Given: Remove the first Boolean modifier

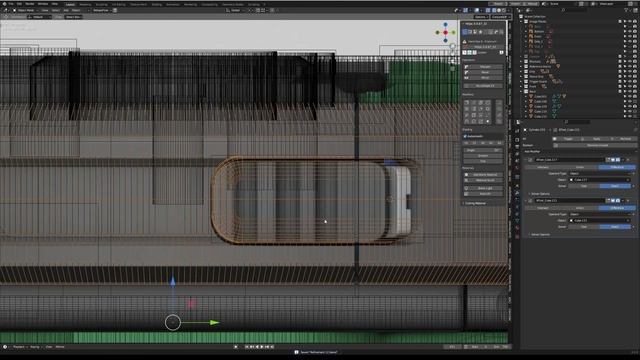Looking at the screenshot, I should 628,160.
